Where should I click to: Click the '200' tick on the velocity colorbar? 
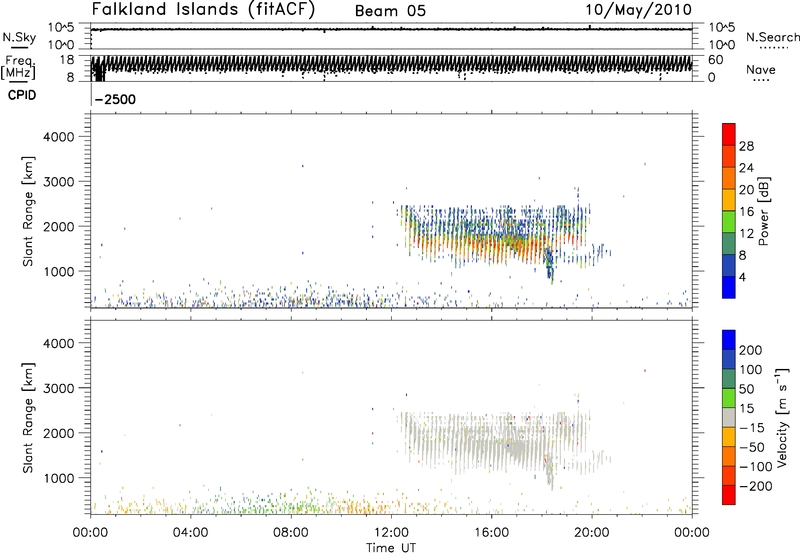[751, 350]
